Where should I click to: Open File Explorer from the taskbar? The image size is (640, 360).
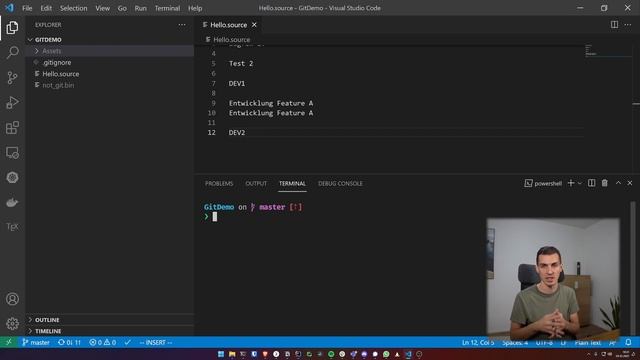click(x=232, y=354)
